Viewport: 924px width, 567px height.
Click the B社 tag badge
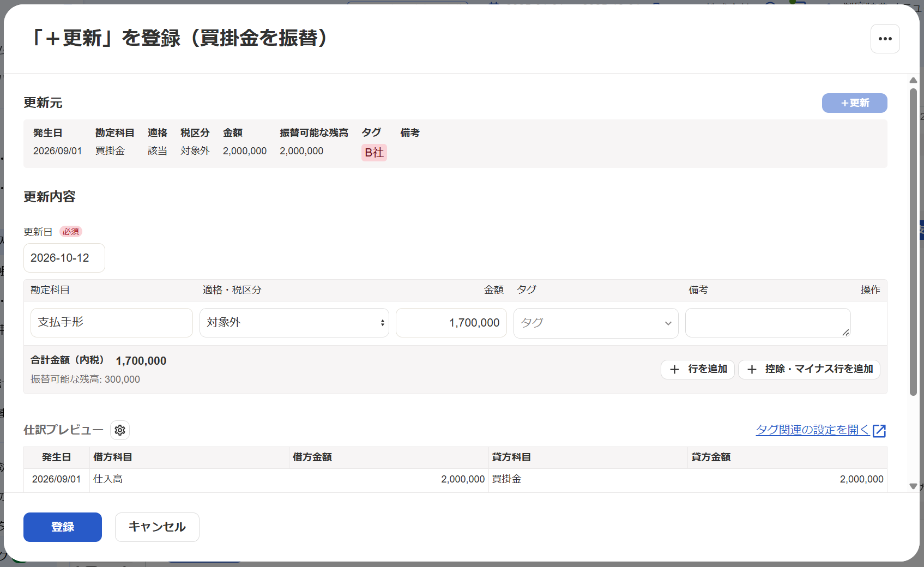click(374, 153)
